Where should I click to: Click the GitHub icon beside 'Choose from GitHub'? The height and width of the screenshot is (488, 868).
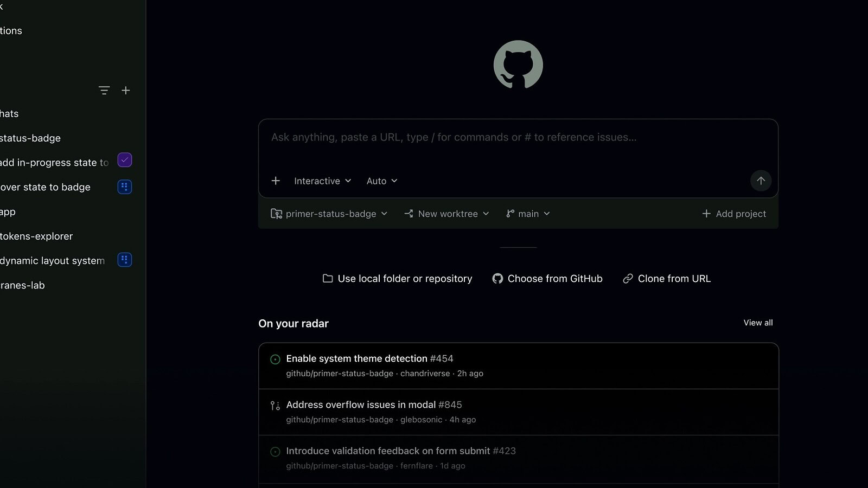pos(497,278)
